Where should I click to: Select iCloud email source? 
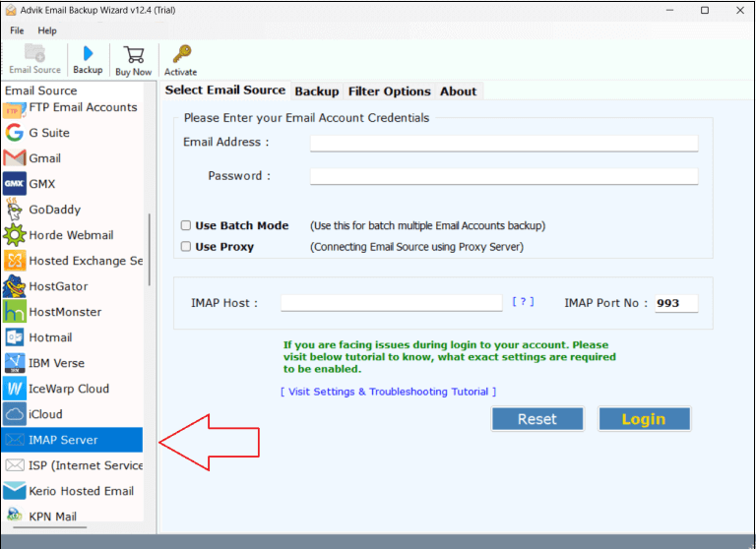[45, 414]
